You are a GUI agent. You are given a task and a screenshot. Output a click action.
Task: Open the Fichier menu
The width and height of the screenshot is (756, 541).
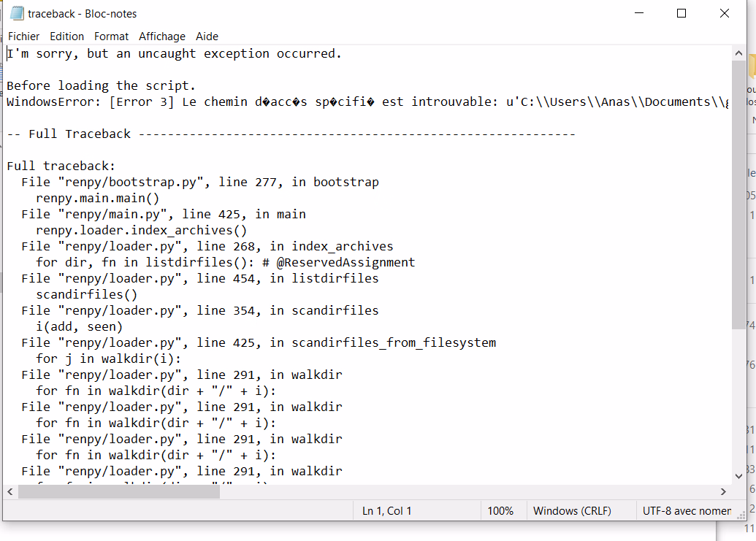24,37
